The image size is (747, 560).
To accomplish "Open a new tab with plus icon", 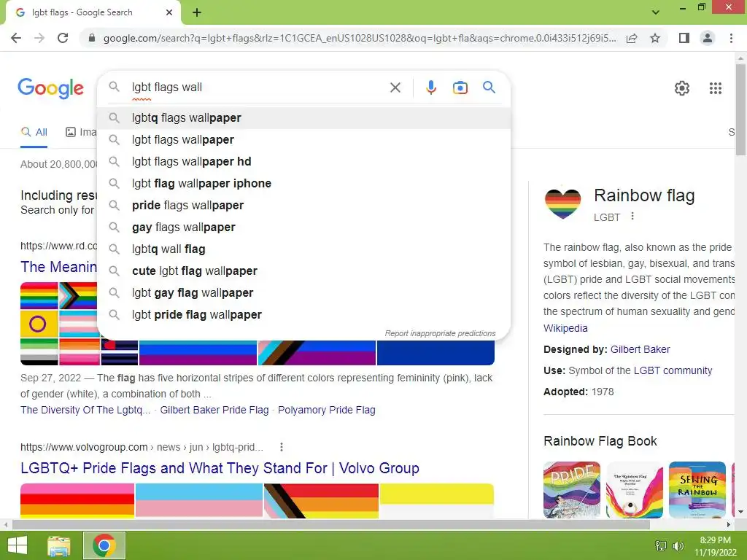I will pos(197,12).
